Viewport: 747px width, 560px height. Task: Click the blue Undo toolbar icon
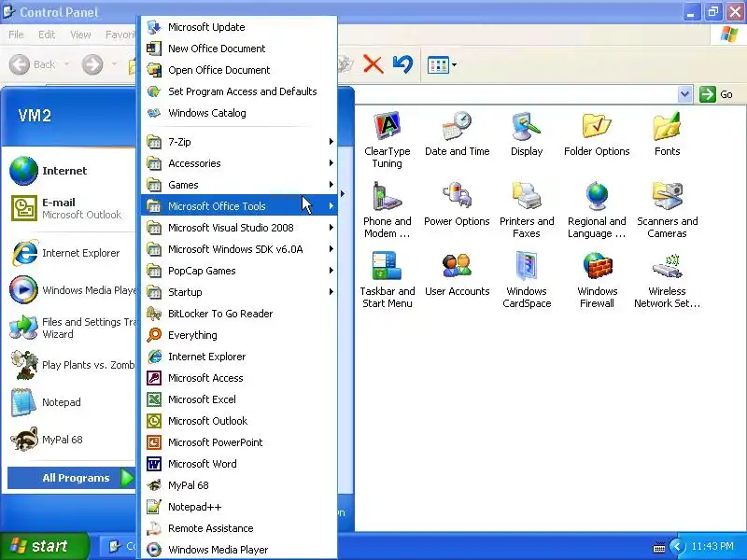(402, 64)
